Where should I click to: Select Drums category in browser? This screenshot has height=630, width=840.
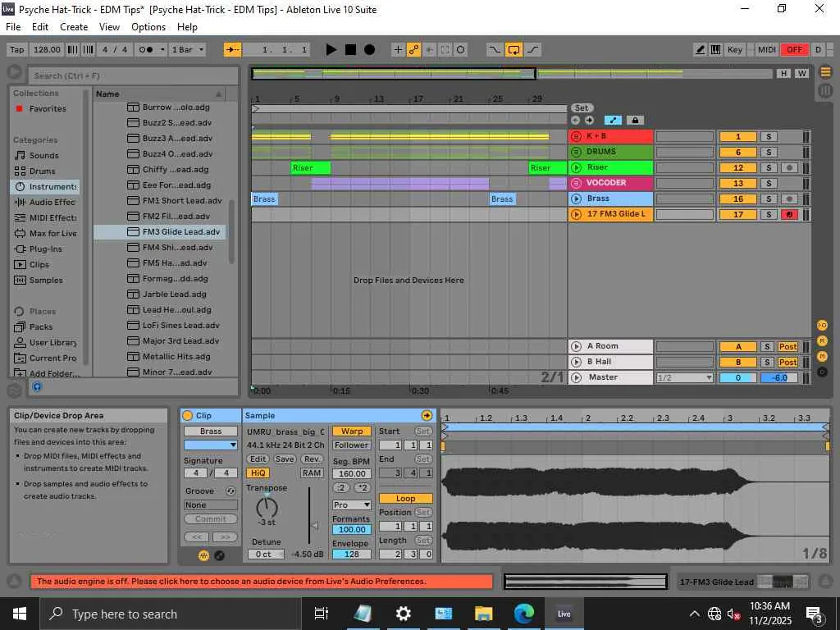(43, 171)
